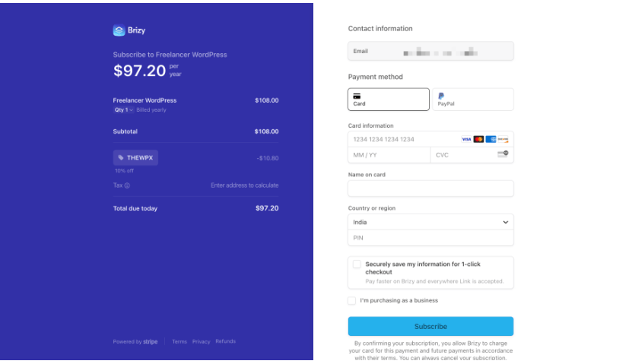The width and height of the screenshot is (632, 364).
Task: Click the Visa card brand icon
Action: (x=466, y=140)
